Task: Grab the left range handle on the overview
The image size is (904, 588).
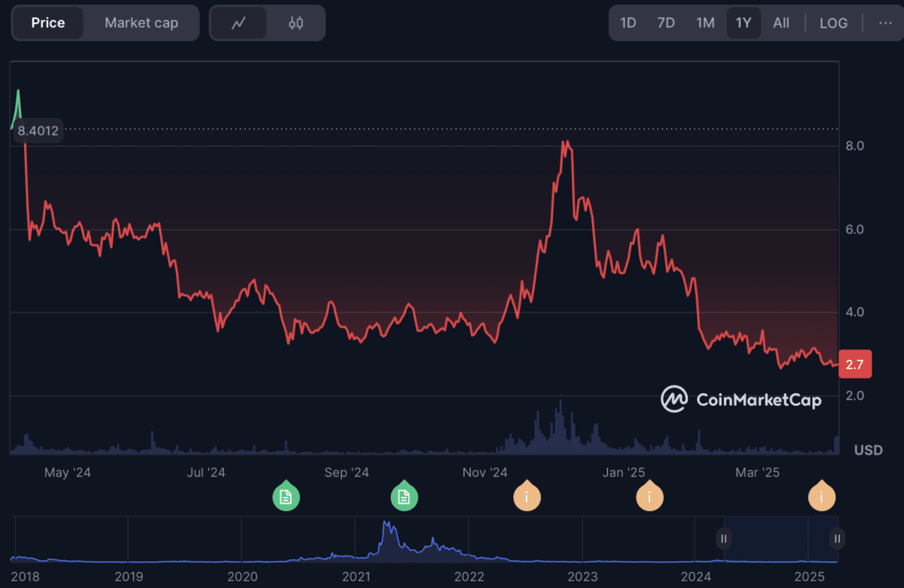Action: click(x=723, y=538)
